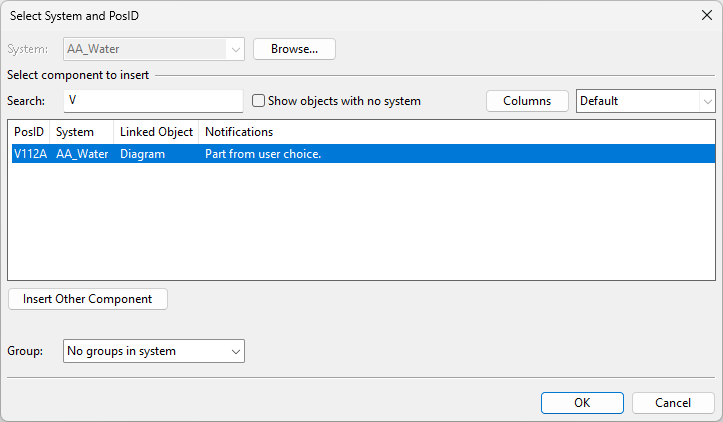Select the V112A PosID entry
Image resolution: width=723 pixels, height=422 pixels.
pyautogui.click(x=30, y=154)
